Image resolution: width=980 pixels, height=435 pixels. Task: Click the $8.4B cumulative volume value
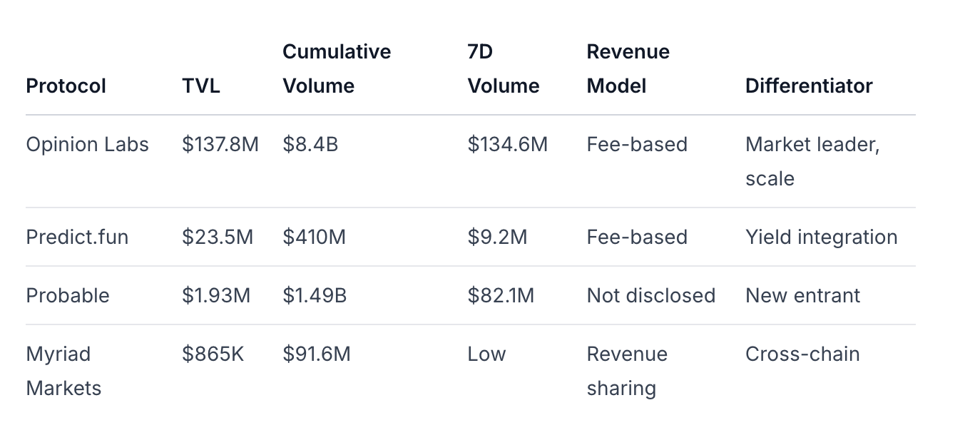(x=310, y=145)
